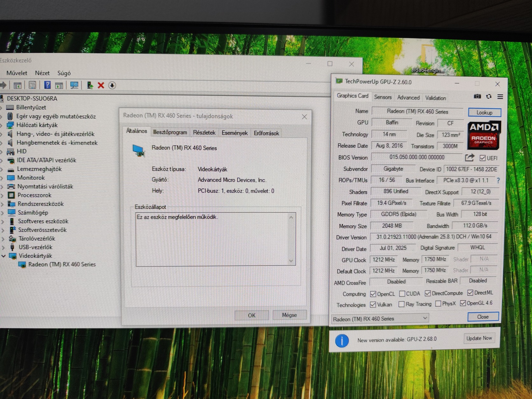Expand the Hang-, video- és játékvezérlők node
Screen dimensions: 532x399
[x=1, y=134]
